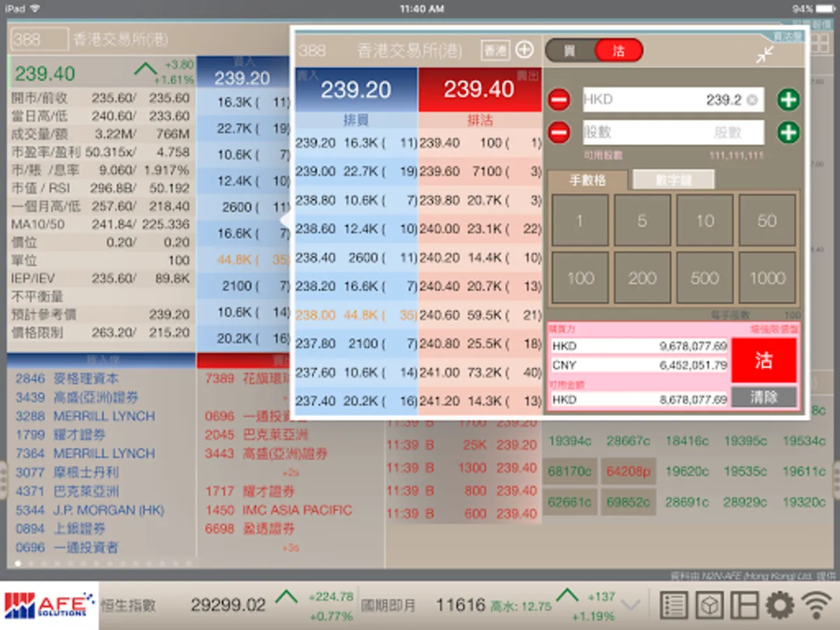Image resolution: width=840 pixels, height=630 pixels.
Task: Tap warrant code 69852c
Action: pos(629,502)
